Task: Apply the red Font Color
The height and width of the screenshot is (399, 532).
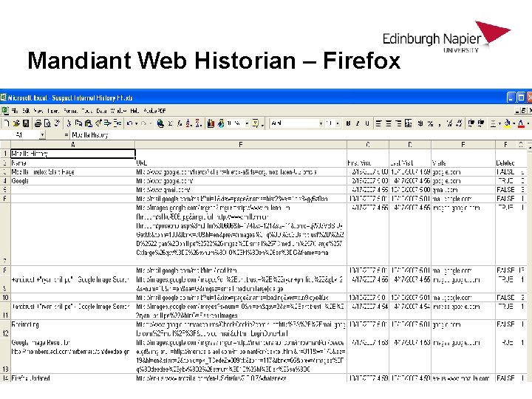Action: tap(521, 123)
